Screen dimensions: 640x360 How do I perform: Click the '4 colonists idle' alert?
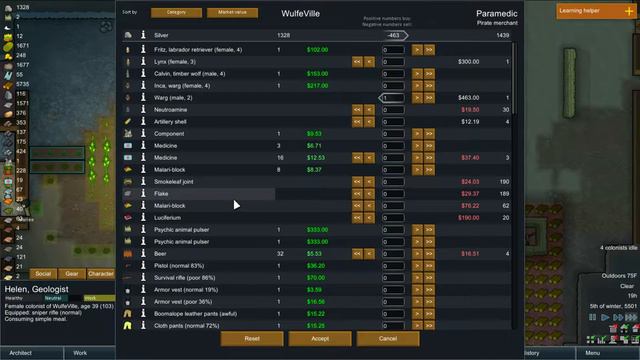(x=619, y=248)
